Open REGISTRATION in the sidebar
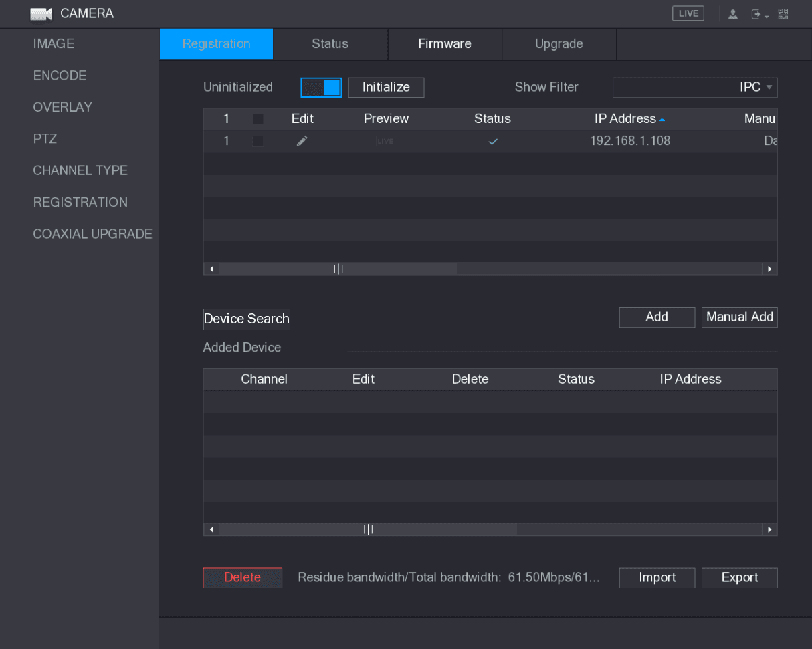The height and width of the screenshot is (649, 812). click(80, 202)
